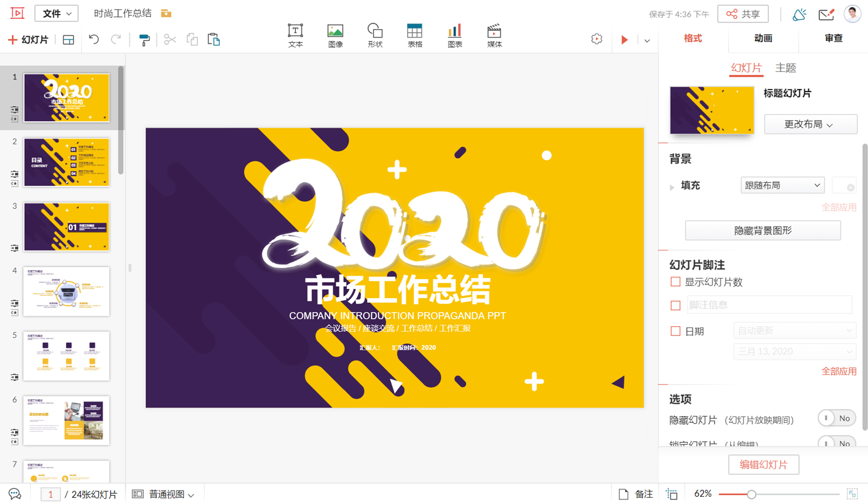Switch to the 主题 subtab
The width and height of the screenshot is (868, 503).
coord(785,68)
